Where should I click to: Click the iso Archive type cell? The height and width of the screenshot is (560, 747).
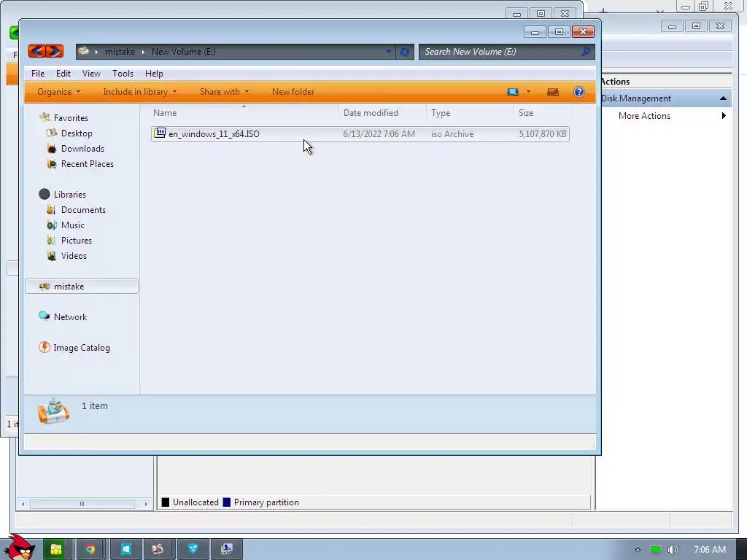point(452,134)
